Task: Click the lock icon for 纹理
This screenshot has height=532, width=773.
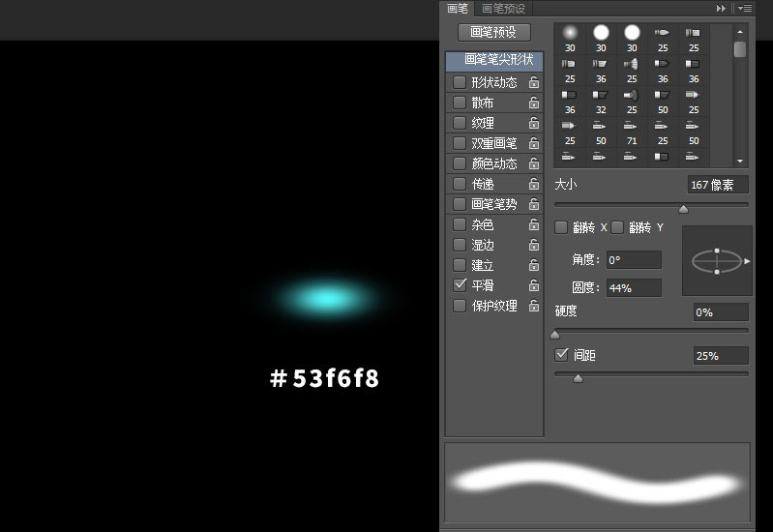Action: click(x=534, y=122)
